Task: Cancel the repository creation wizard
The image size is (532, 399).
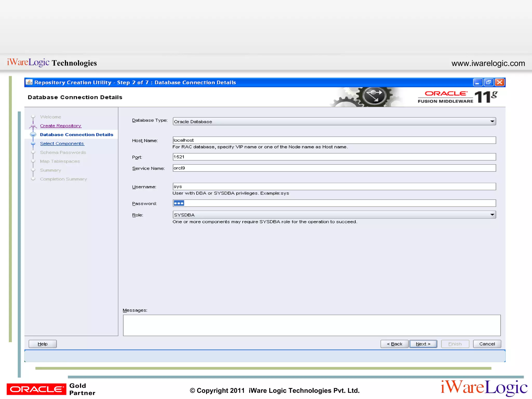Action: [x=487, y=344]
